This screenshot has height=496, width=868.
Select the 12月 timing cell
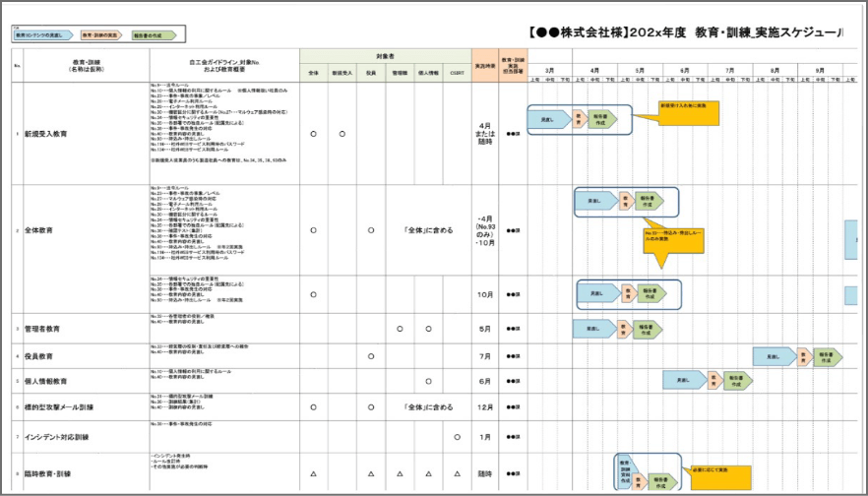point(484,406)
